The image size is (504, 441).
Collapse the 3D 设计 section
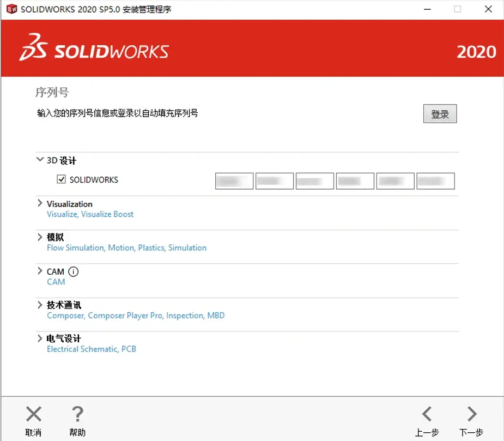tap(40, 159)
